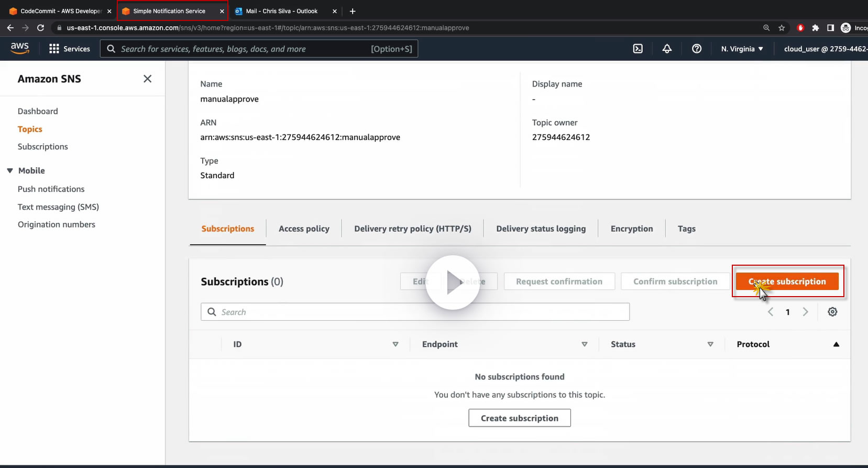This screenshot has width=868, height=468.
Task: Click the topic owner ID 275944624612
Action: [561, 137]
